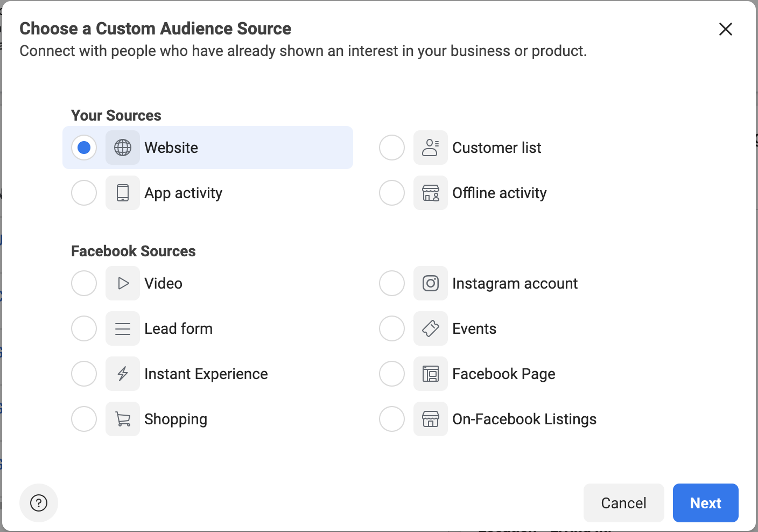Click the Video label text
Image resolution: width=758 pixels, height=532 pixels.
point(164,283)
